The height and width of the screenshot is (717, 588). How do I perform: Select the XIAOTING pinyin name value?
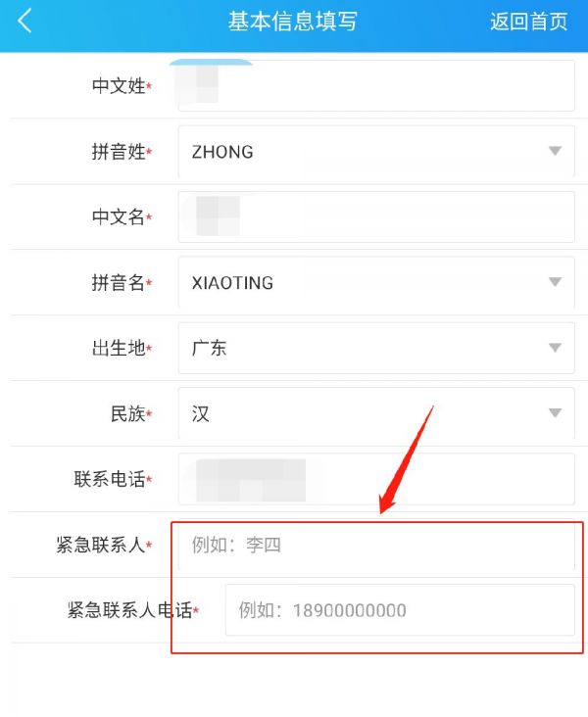coord(232,283)
